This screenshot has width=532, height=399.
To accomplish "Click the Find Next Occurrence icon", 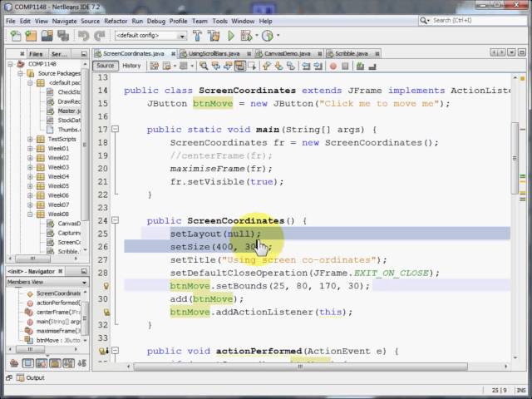I will (x=228, y=66).
